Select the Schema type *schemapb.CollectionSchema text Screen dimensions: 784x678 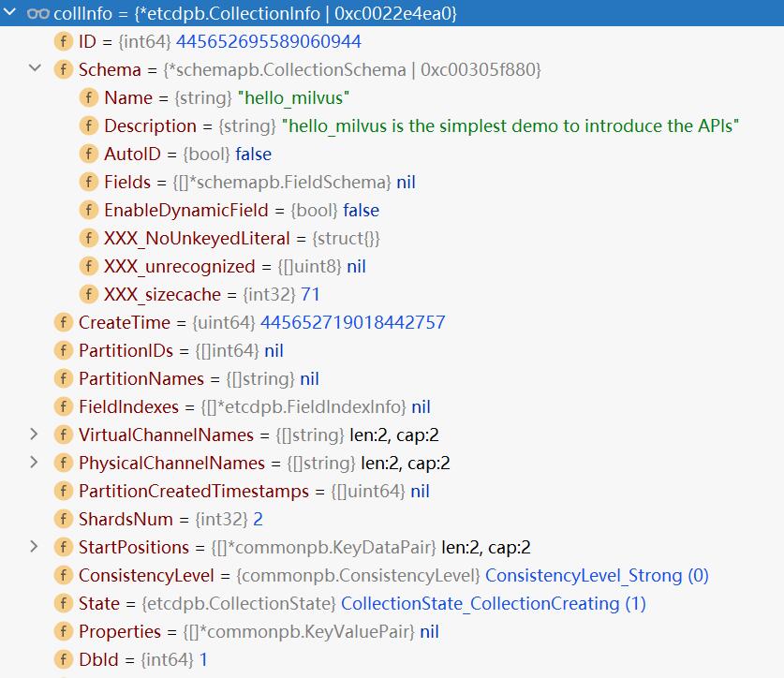click(288, 70)
